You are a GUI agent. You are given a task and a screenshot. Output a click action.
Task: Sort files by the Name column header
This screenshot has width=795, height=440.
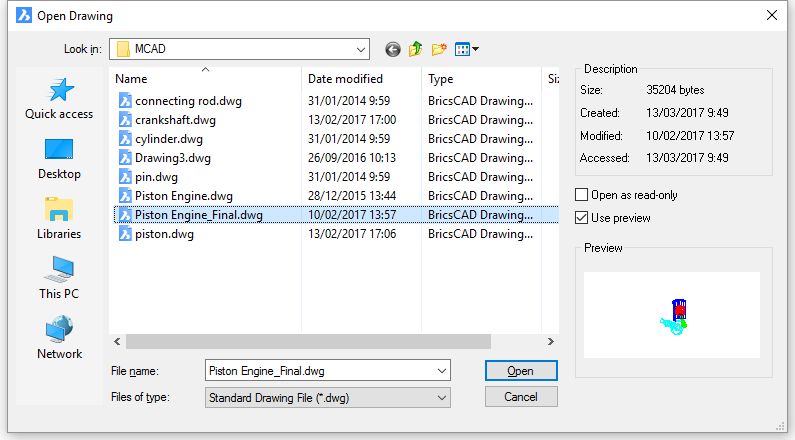[x=205, y=79]
